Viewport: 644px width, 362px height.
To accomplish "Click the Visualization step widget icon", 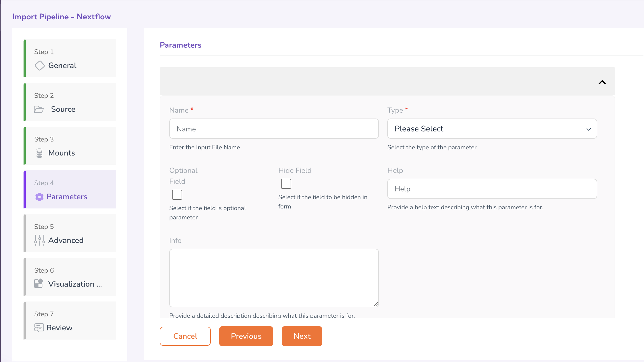I will coord(39,284).
